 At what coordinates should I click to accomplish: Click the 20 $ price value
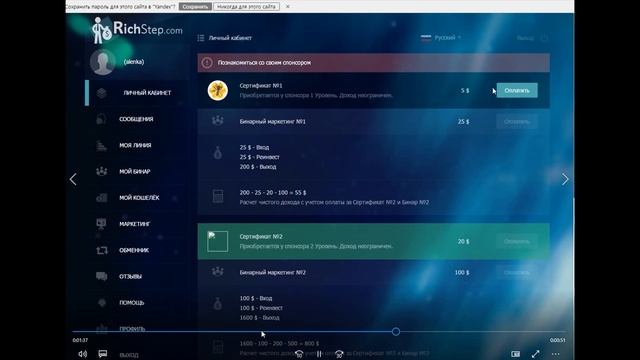(463, 242)
